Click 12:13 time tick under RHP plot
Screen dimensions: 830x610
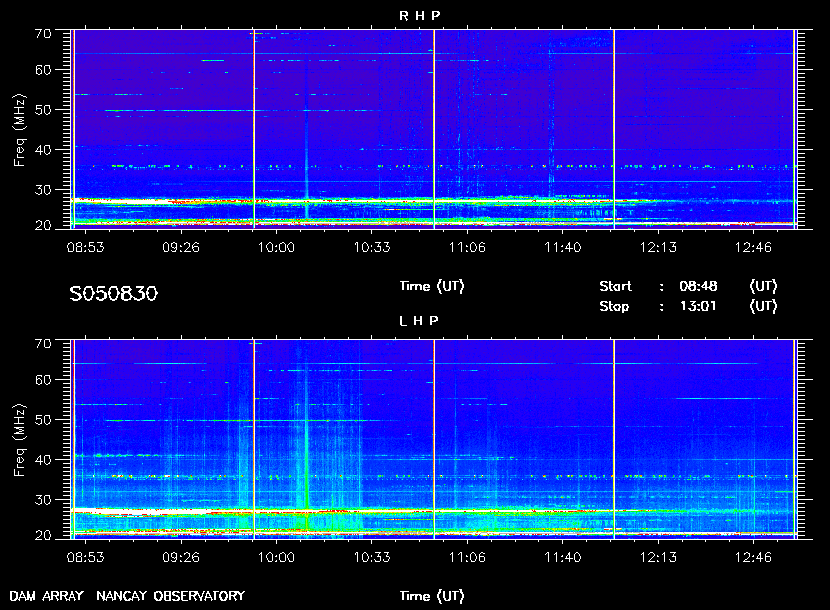click(658, 247)
